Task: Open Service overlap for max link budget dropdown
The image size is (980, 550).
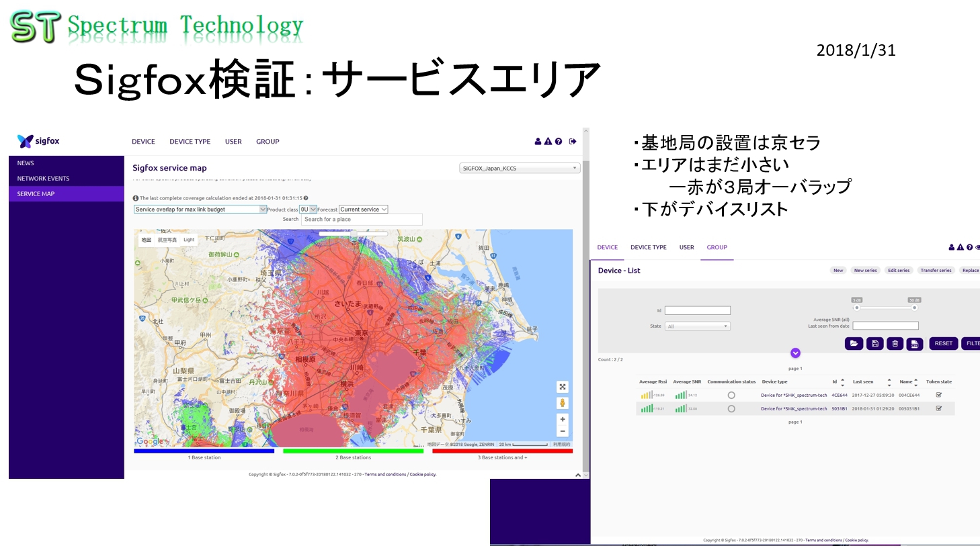Action: tap(200, 210)
